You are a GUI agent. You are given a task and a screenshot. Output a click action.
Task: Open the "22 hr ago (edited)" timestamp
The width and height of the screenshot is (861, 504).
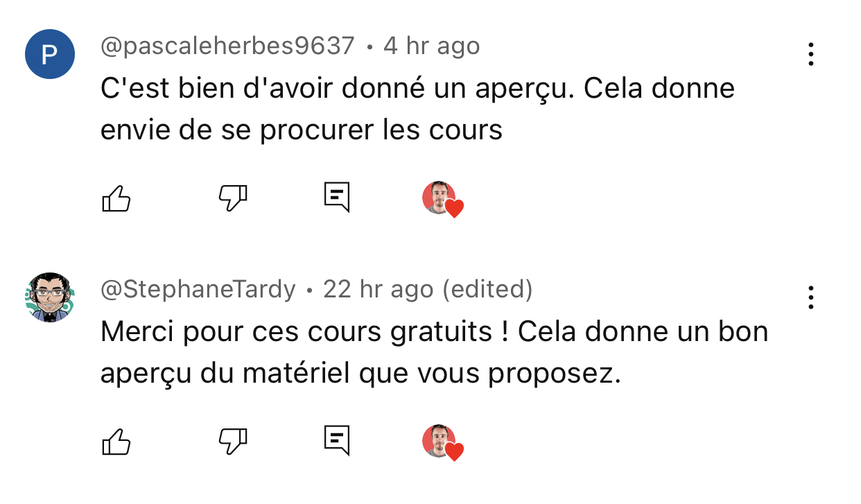[x=428, y=289]
